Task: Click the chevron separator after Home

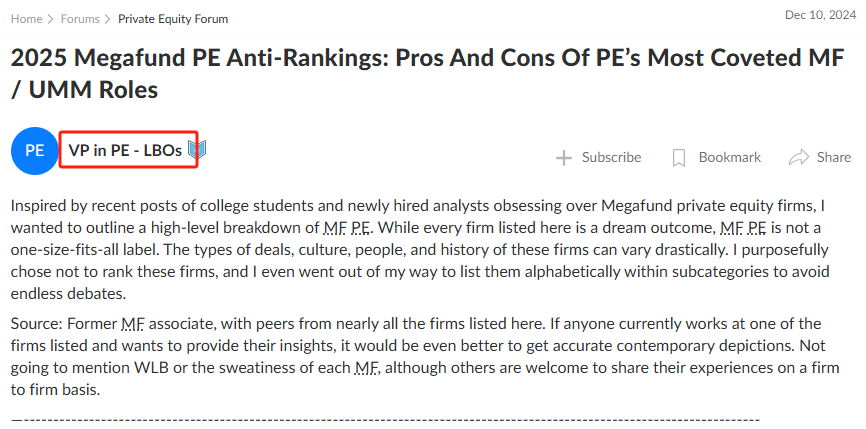Action: (51, 19)
